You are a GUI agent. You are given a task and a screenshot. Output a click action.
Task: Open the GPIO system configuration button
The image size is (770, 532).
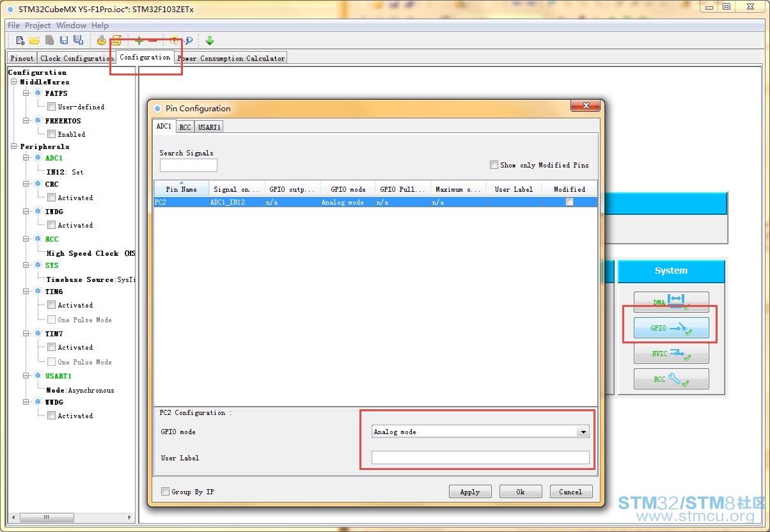pyautogui.click(x=671, y=328)
